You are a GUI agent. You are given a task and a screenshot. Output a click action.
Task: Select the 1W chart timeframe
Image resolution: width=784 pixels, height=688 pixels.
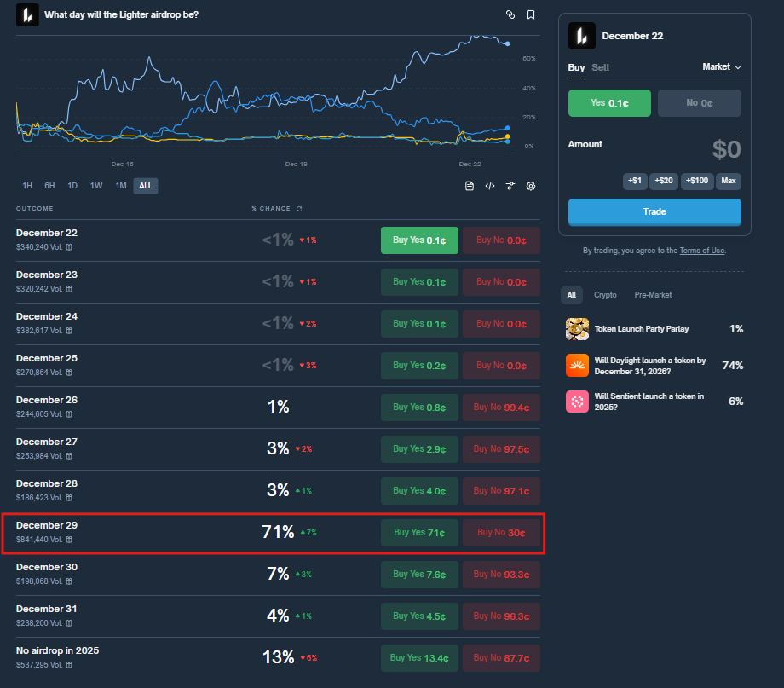pos(96,185)
